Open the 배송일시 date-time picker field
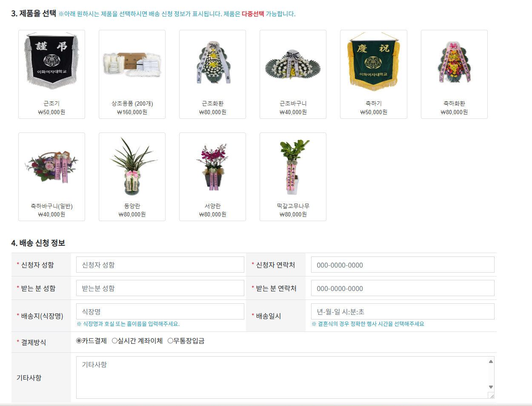 coord(403,311)
